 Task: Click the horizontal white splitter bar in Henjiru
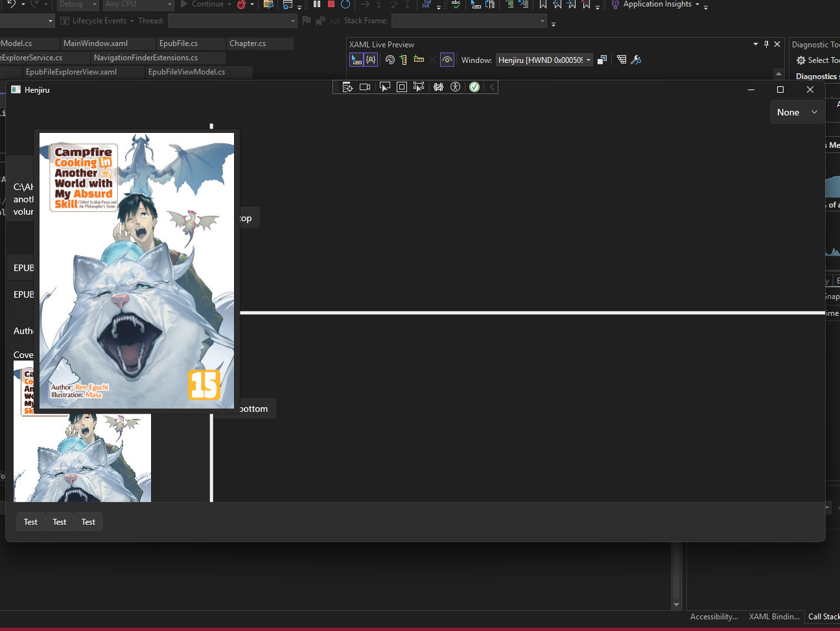coord(531,313)
